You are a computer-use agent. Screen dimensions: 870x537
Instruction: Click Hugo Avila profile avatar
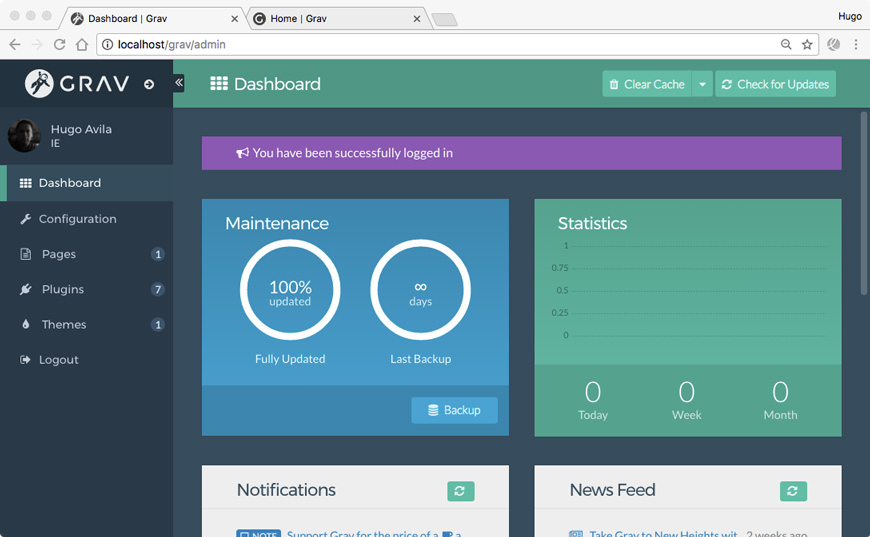pyautogui.click(x=24, y=136)
